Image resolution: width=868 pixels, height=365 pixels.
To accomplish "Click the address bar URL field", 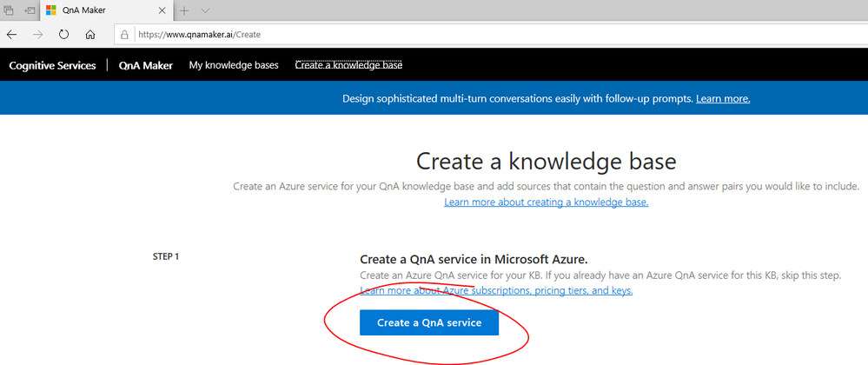I will [x=492, y=35].
